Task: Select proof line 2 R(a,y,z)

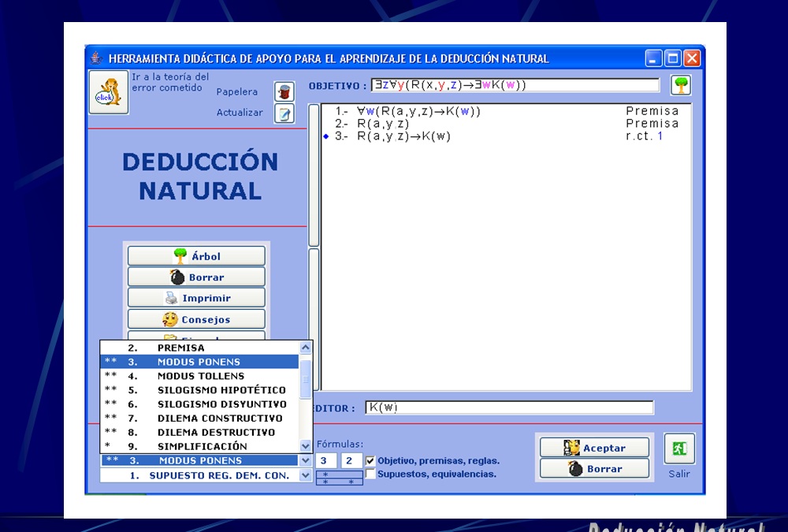Action: pyautogui.click(x=383, y=124)
